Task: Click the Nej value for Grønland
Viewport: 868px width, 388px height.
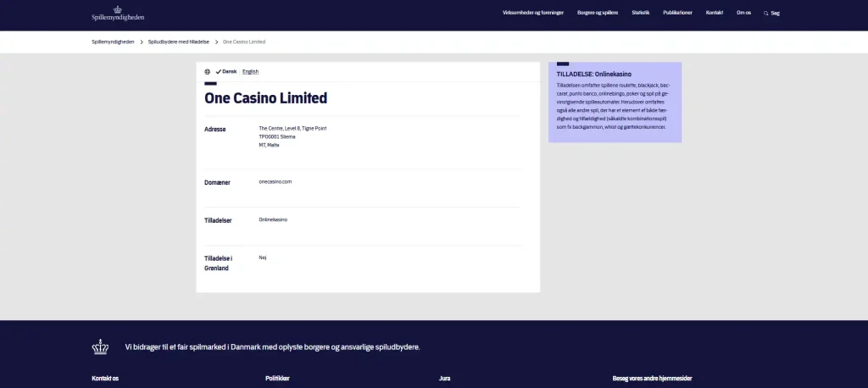Action: [x=263, y=258]
